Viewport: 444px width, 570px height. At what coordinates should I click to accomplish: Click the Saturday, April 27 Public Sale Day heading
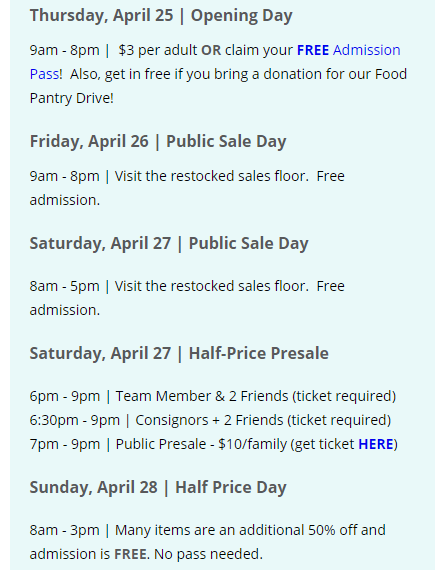[x=169, y=244]
